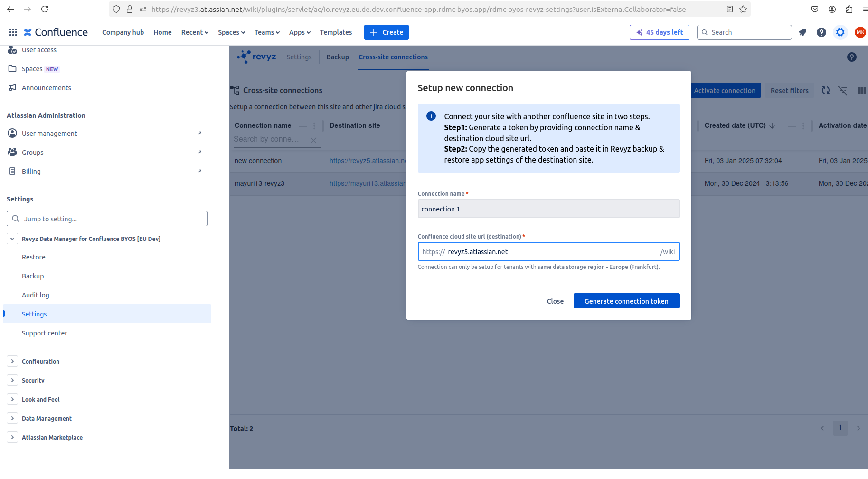
Task: Switch to the revyz Backup tab
Action: pyautogui.click(x=338, y=57)
